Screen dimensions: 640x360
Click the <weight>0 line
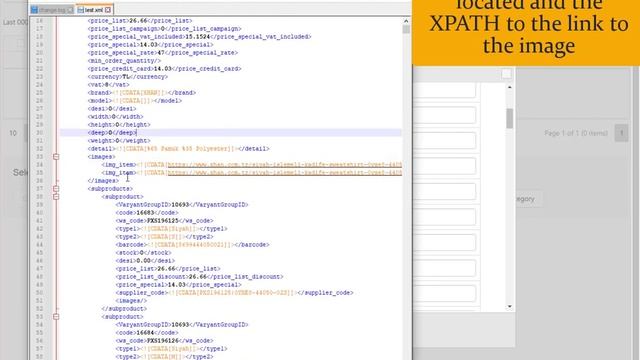119,141
